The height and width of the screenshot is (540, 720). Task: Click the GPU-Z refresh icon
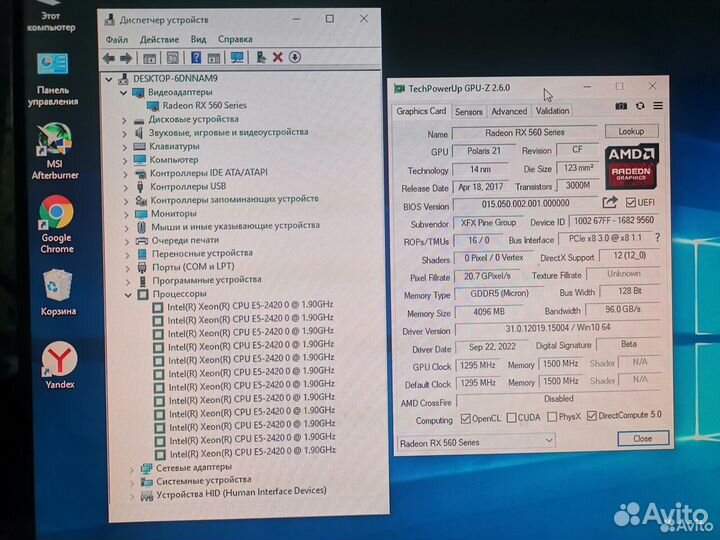pyautogui.click(x=640, y=106)
